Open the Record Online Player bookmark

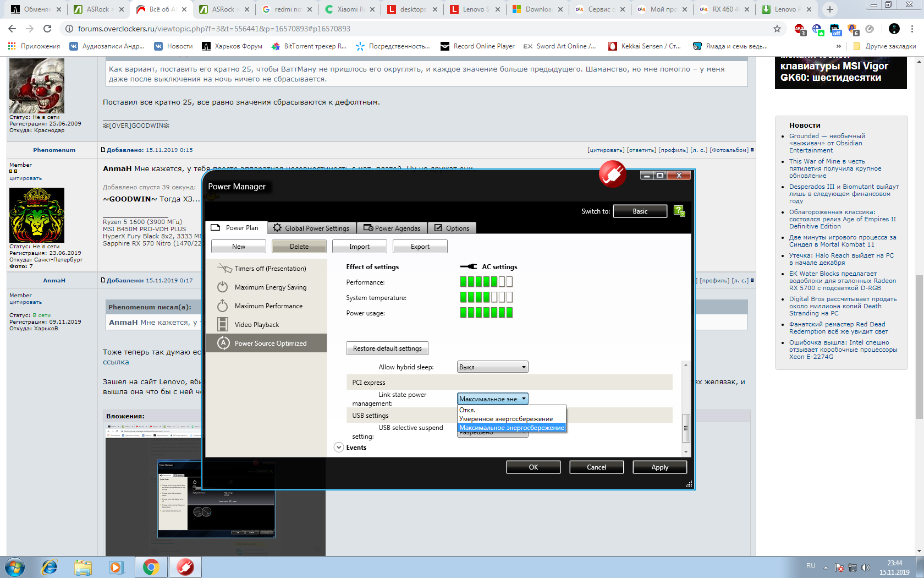[477, 46]
